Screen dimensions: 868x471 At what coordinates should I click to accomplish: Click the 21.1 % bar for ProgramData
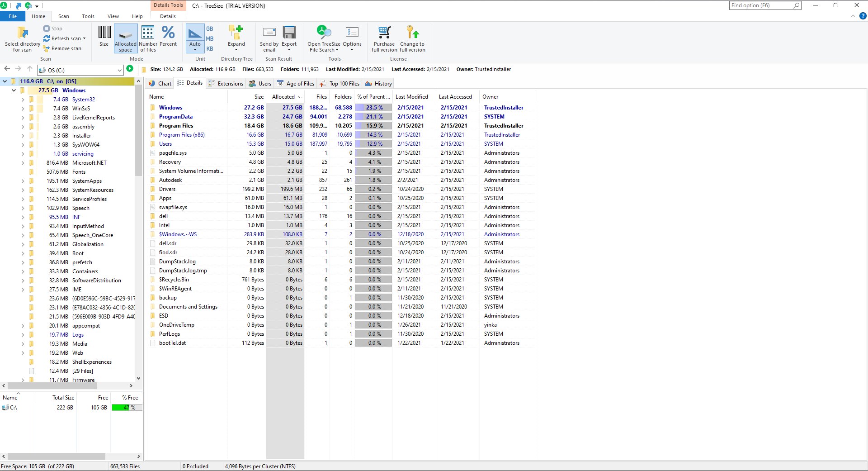(373, 117)
